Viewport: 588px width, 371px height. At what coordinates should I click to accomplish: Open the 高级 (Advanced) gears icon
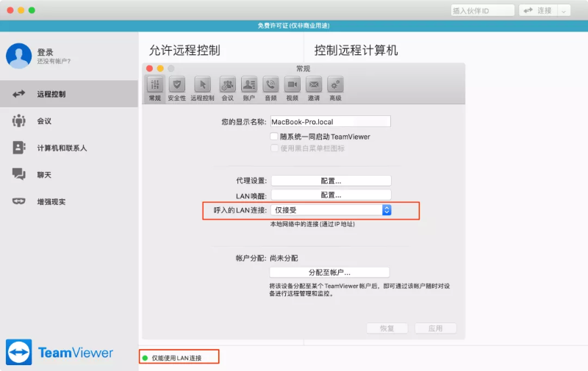(335, 84)
